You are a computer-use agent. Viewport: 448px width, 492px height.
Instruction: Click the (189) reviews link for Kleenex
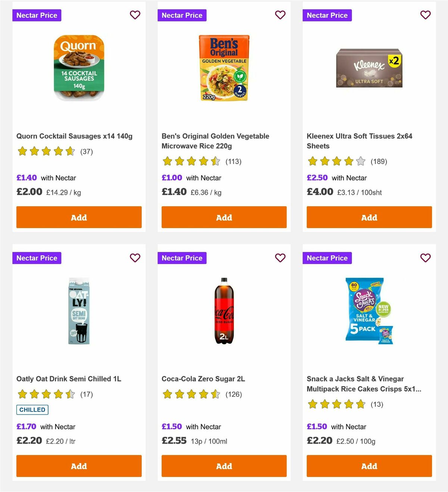[x=379, y=161]
